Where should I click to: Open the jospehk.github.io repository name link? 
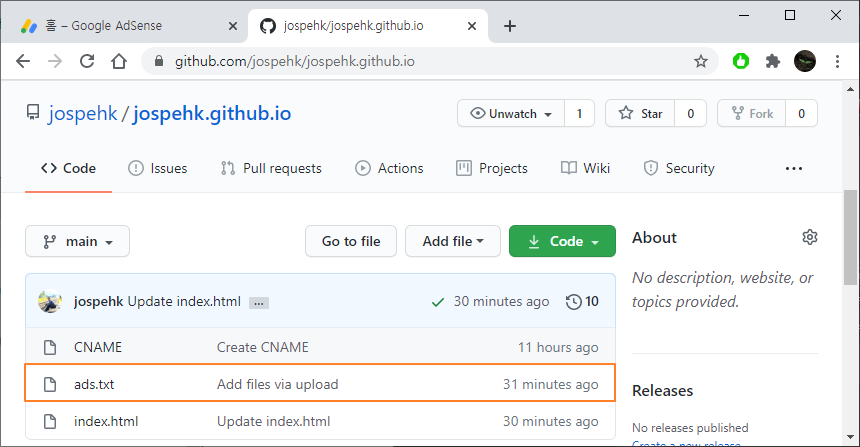212,114
